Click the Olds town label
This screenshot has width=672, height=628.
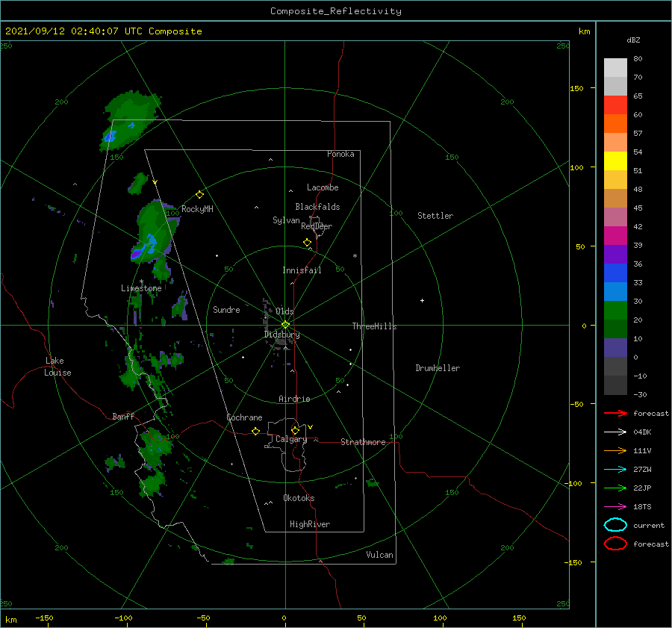(x=284, y=311)
